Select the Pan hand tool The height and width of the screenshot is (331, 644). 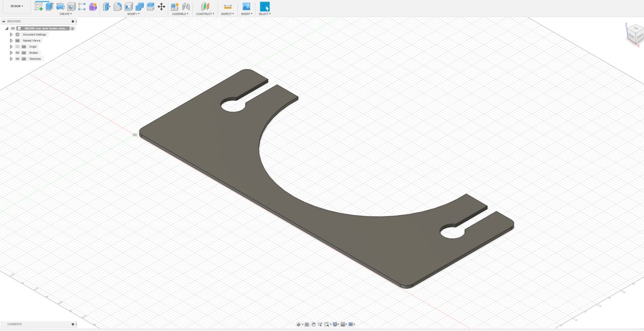[313, 324]
